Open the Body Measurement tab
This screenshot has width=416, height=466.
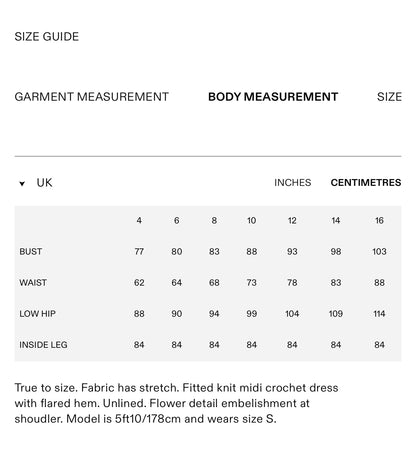(x=273, y=97)
